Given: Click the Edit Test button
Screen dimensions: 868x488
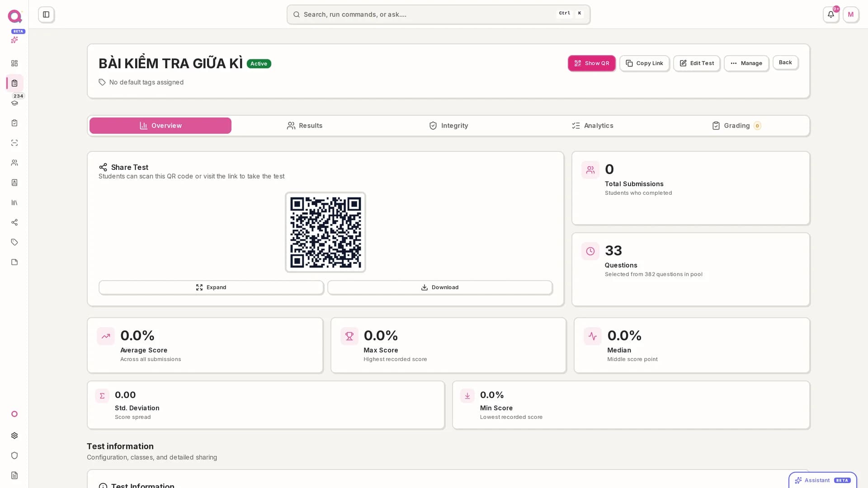Looking at the screenshot, I should click(697, 63).
